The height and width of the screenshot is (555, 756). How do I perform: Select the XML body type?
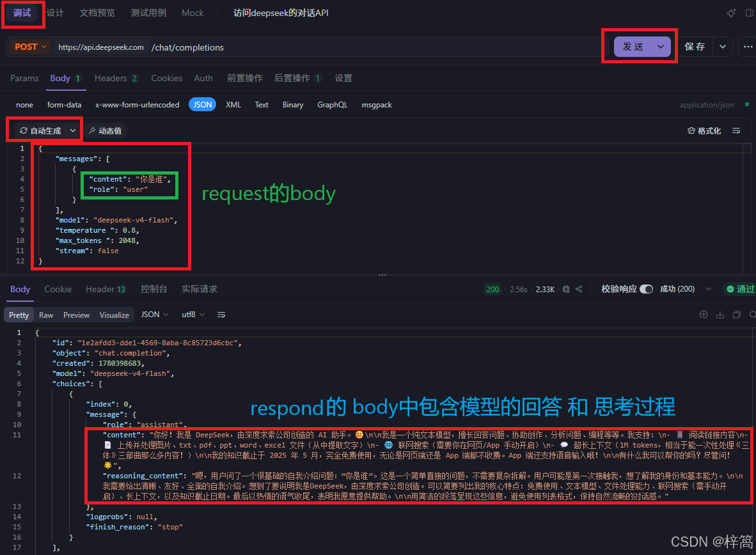[233, 105]
